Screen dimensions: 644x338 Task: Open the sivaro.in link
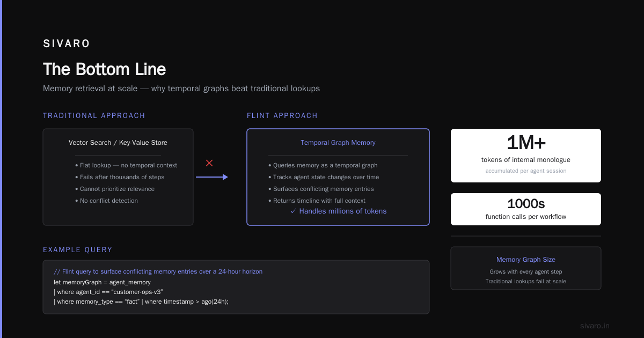point(595,326)
